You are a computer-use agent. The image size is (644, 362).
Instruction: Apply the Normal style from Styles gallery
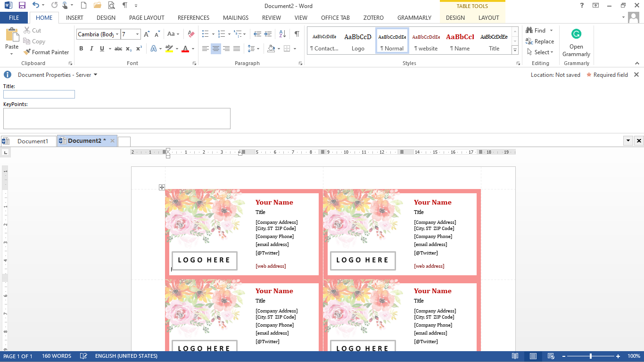[391, 41]
